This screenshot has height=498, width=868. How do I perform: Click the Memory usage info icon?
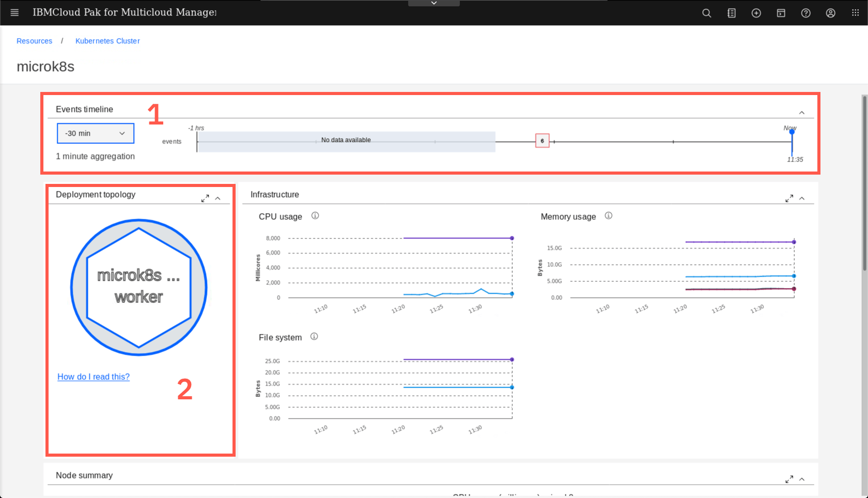click(609, 216)
